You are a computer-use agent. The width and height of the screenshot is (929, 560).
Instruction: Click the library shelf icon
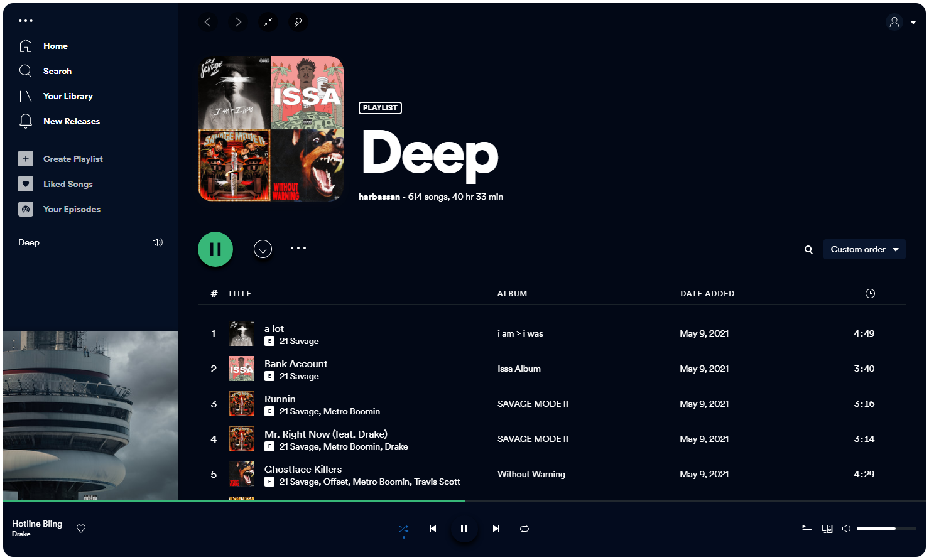pos(26,96)
